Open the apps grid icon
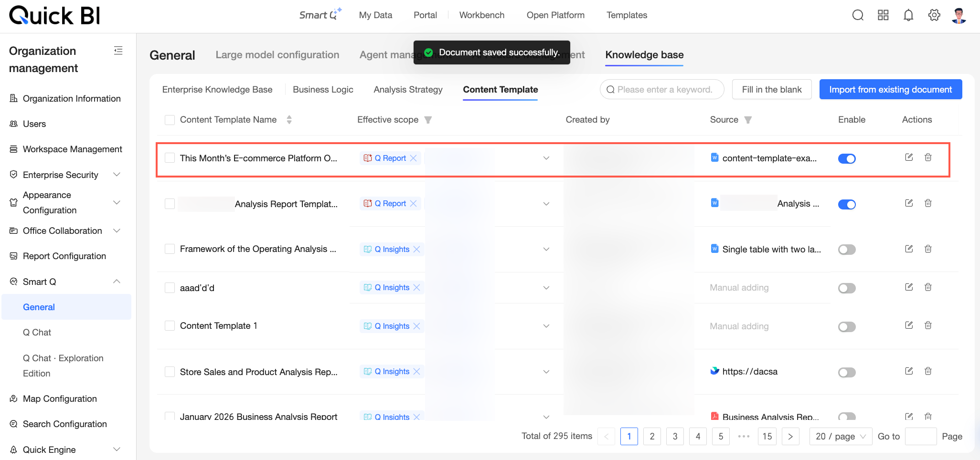The width and height of the screenshot is (980, 460). coord(883,15)
